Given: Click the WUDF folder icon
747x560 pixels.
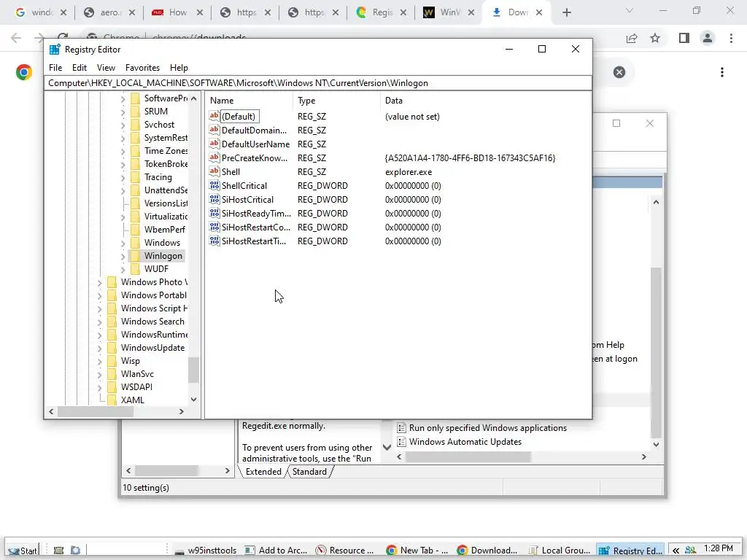Looking at the screenshot, I should 135,269.
